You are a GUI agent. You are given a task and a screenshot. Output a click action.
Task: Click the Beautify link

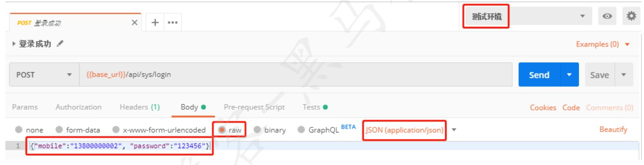613,130
